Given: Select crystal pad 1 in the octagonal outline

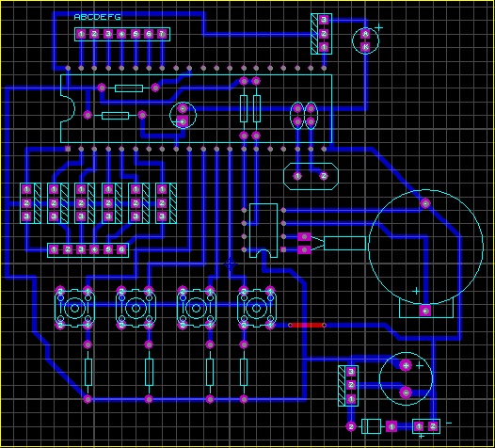Looking at the screenshot, I should (x=297, y=176).
